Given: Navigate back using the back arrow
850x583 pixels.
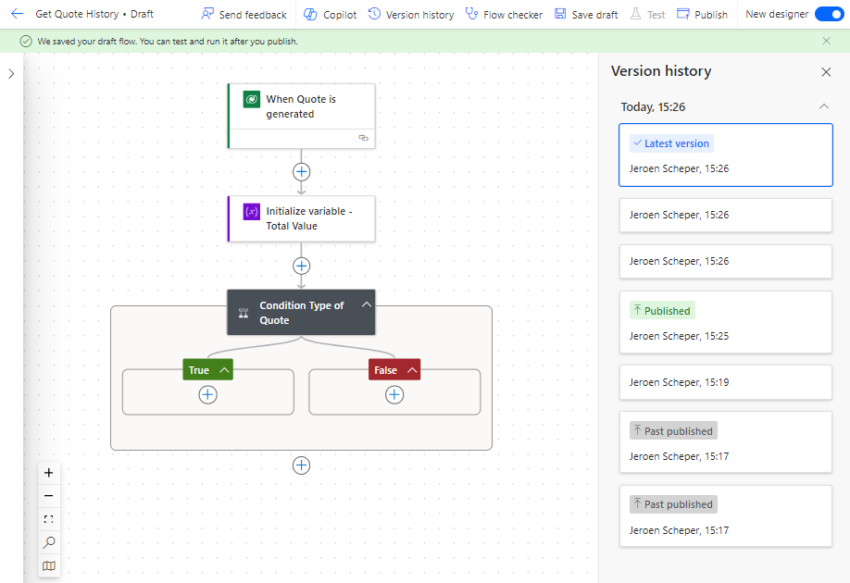Looking at the screenshot, I should point(15,14).
